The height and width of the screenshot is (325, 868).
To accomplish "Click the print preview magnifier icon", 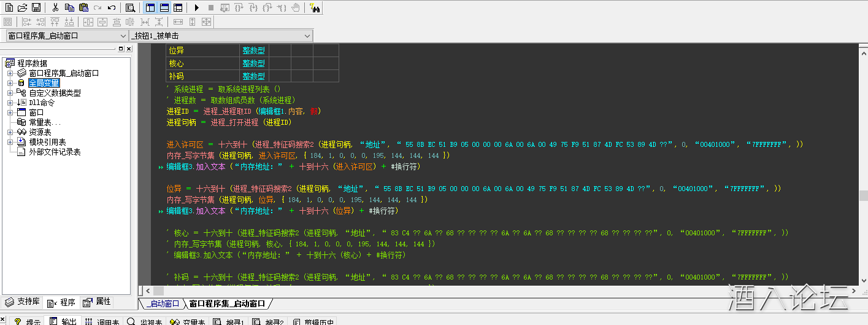I will tap(130, 8).
